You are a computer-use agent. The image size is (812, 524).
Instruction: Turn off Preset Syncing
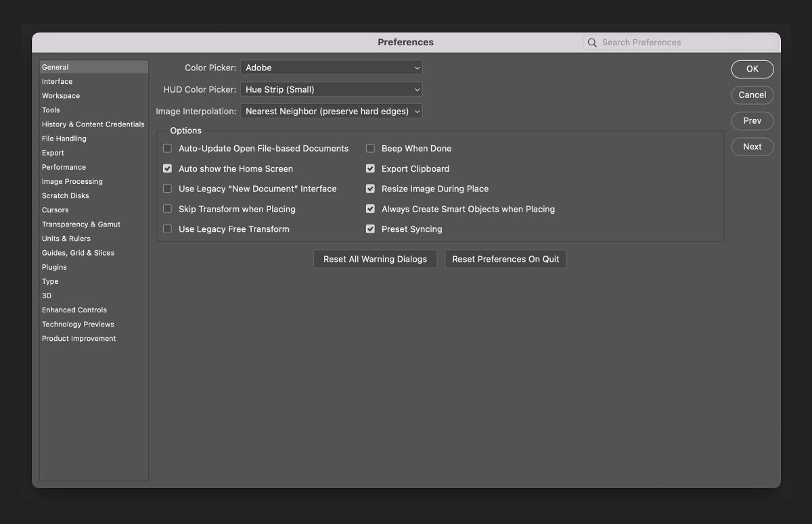coord(370,229)
